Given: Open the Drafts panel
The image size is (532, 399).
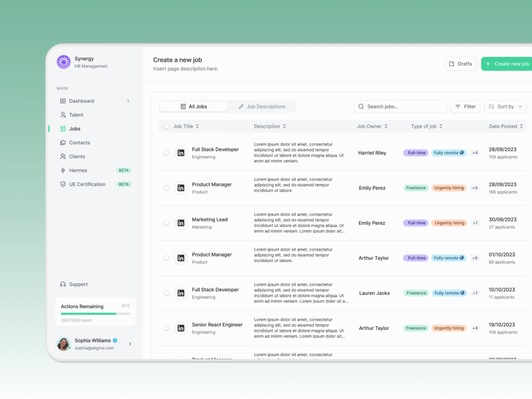Looking at the screenshot, I should pos(460,64).
